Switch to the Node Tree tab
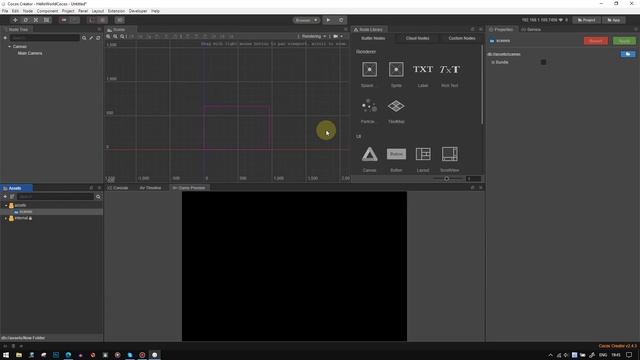640x360 pixels. pyautogui.click(x=16, y=29)
